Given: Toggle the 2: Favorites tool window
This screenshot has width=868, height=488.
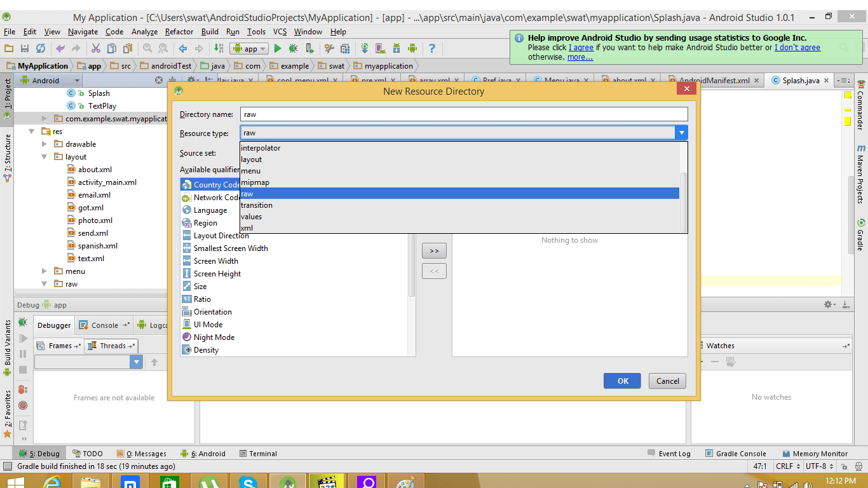Looking at the screenshot, I should pos(7,413).
